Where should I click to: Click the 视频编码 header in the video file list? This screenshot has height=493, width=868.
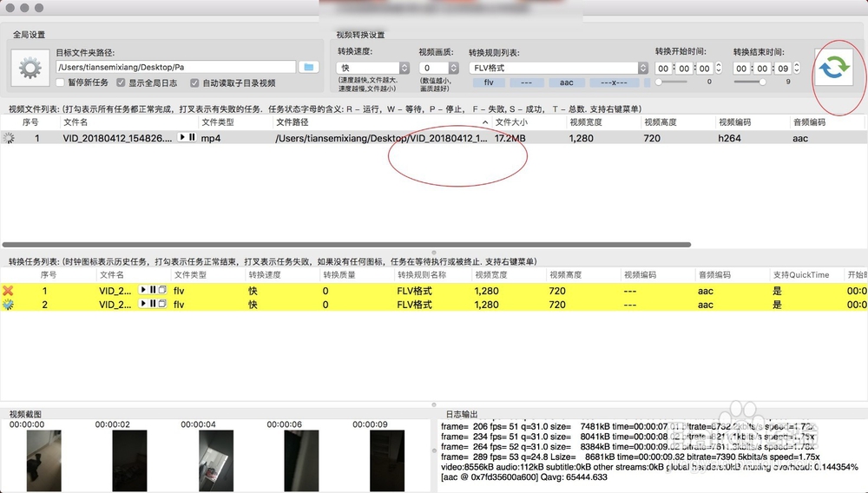point(734,122)
